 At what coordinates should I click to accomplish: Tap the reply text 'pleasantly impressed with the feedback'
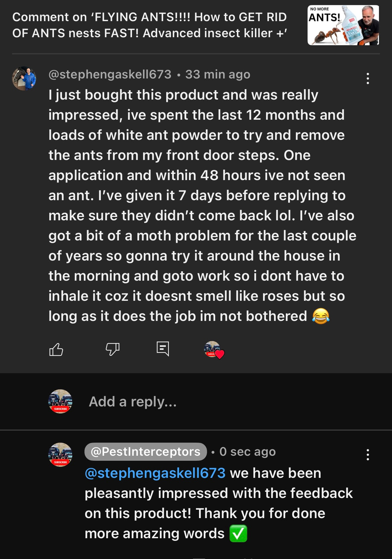click(218, 493)
